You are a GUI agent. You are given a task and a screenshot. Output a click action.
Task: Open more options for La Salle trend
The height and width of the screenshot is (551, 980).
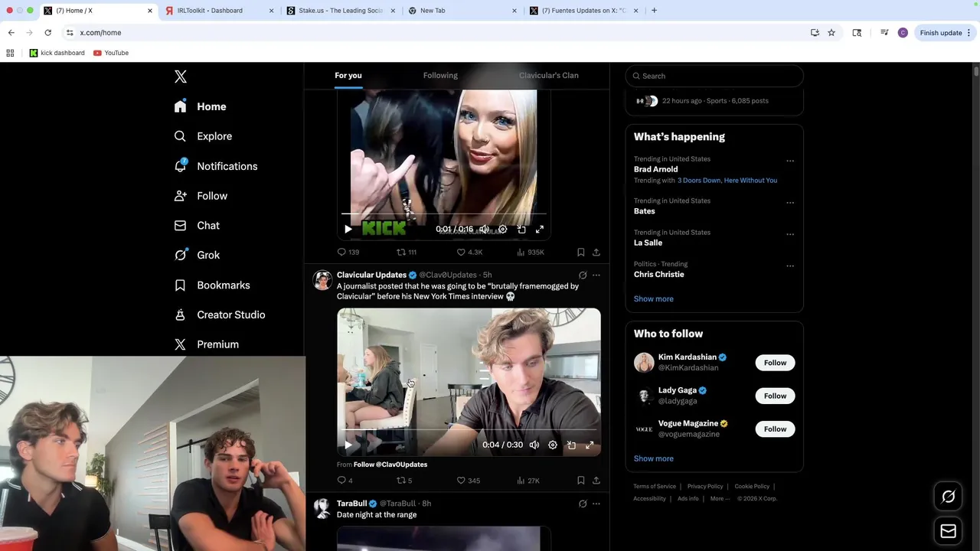pos(790,234)
